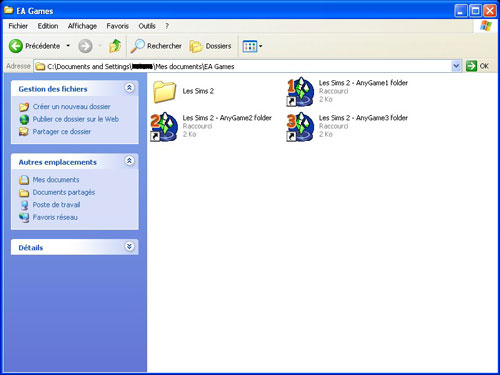500x375 pixels.
Task: Open the Précédente history dropdown arrow
Action: tap(68, 46)
